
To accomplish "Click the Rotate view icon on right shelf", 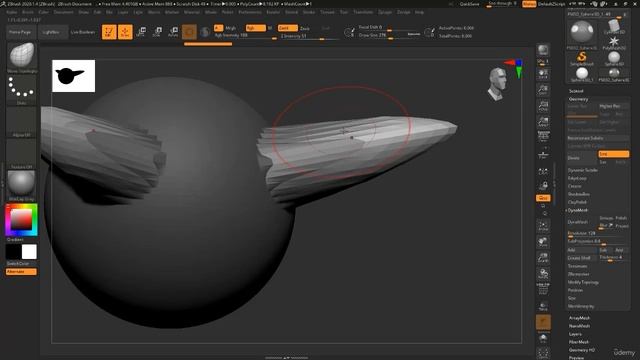I will (543, 273).
